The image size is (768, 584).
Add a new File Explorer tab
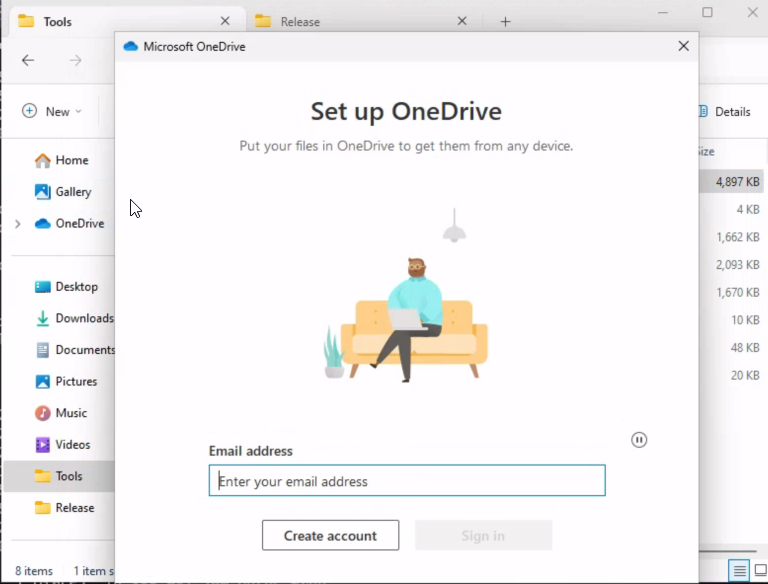pos(505,22)
